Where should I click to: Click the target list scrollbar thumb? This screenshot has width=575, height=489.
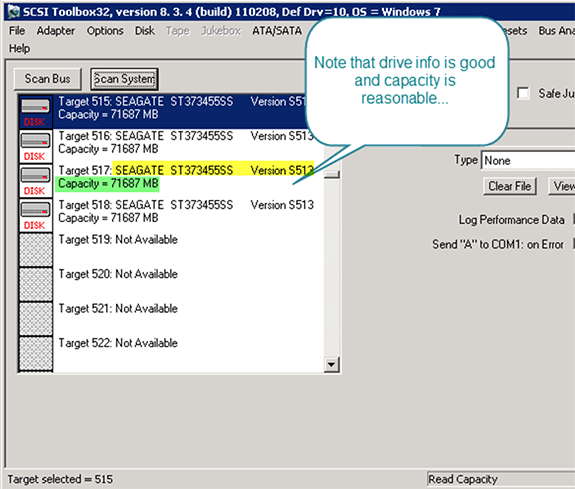[x=332, y=175]
